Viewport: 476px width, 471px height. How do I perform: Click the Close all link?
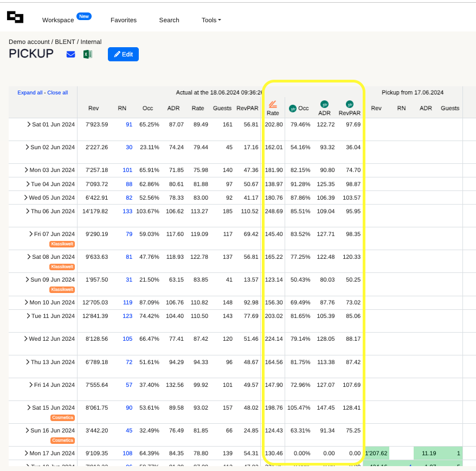[x=57, y=93]
